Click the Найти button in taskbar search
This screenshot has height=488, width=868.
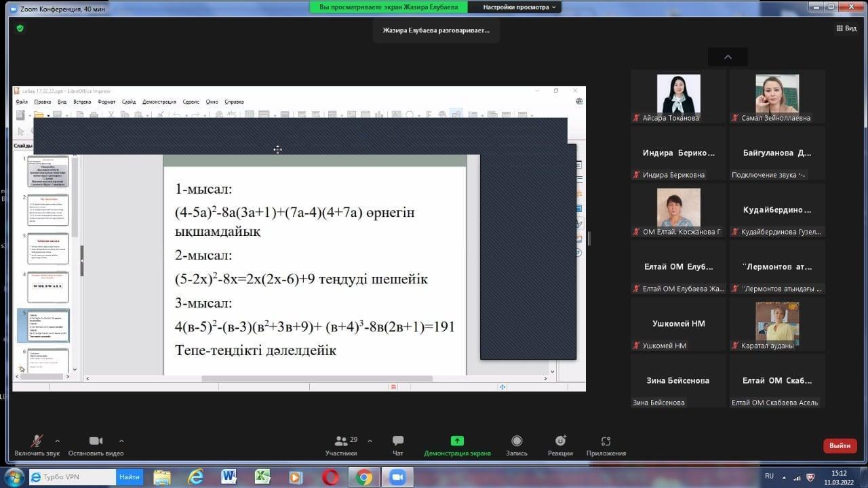(130, 477)
